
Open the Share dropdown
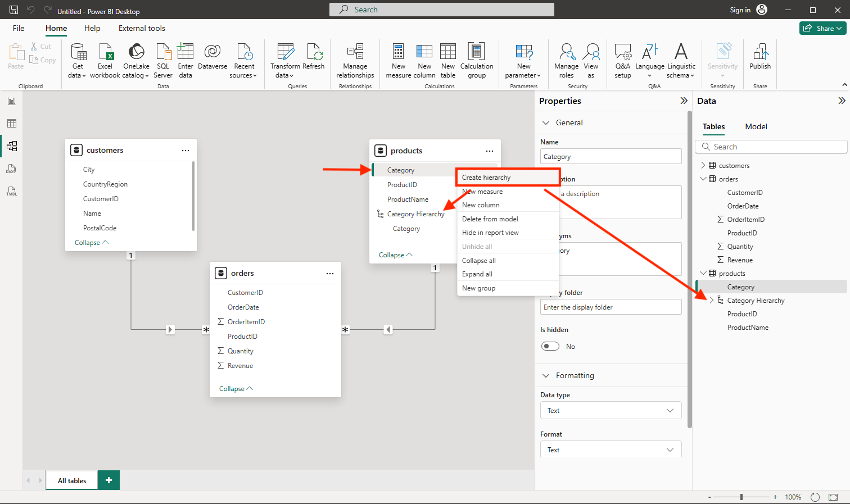tap(822, 28)
